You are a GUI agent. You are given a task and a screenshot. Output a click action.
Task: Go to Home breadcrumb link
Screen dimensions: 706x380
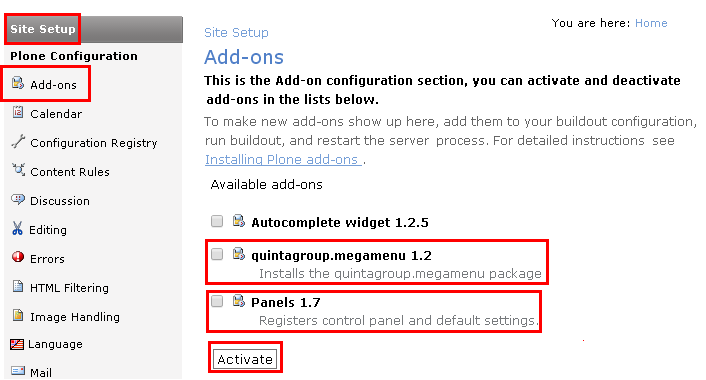click(651, 23)
